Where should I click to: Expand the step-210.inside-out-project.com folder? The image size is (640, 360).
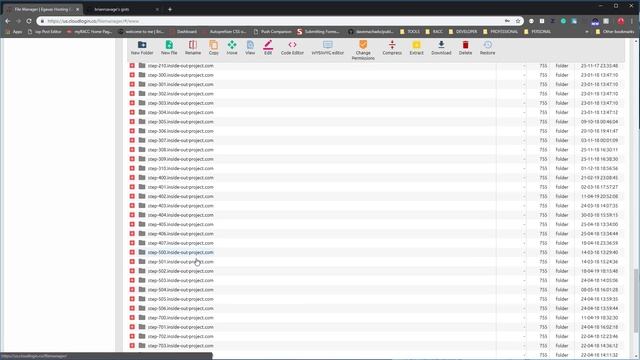coord(132,65)
